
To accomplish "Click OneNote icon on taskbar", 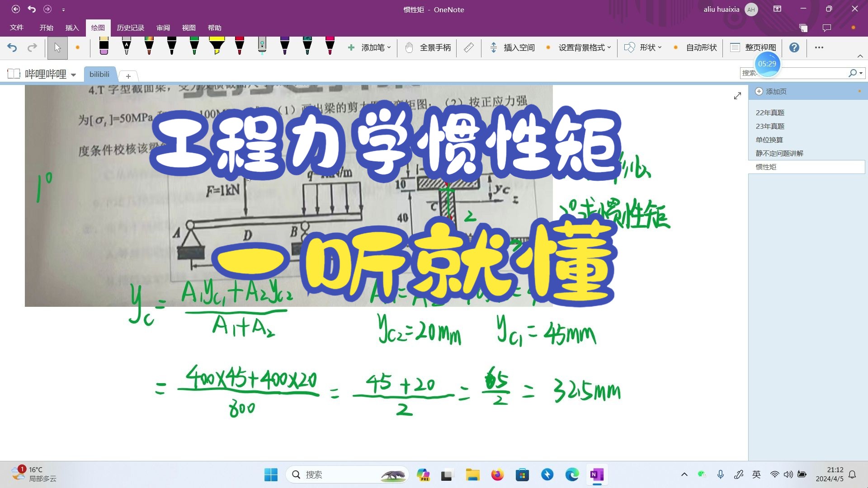I will click(597, 475).
